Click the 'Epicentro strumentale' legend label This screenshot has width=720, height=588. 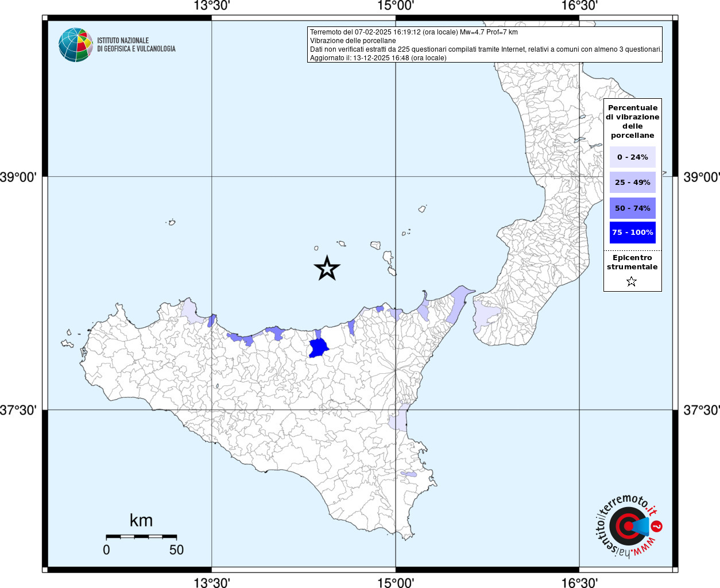click(x=632, y=262)
